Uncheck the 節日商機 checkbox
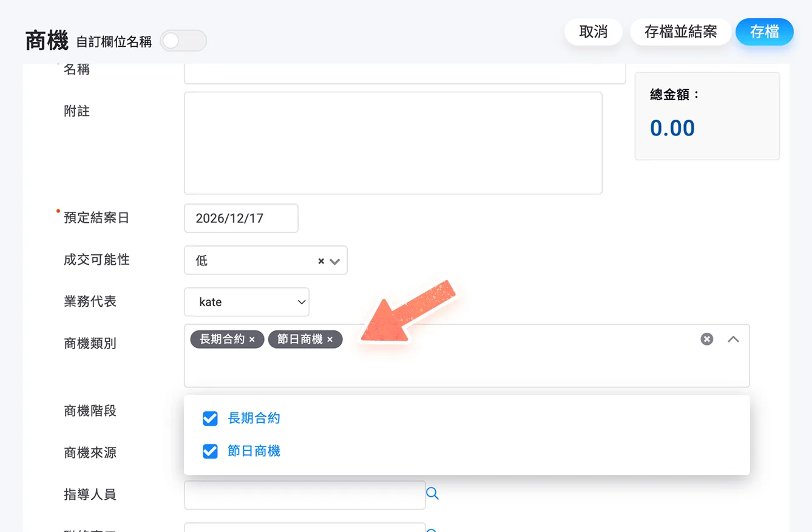This screenshot has height=532, width=812. click(x=210, y=451)
